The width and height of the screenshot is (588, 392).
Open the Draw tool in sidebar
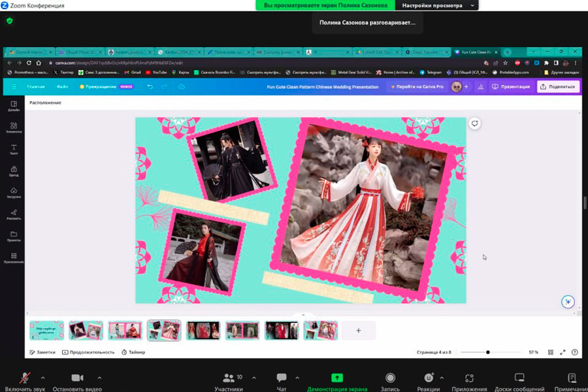click(x=14, y=214)
